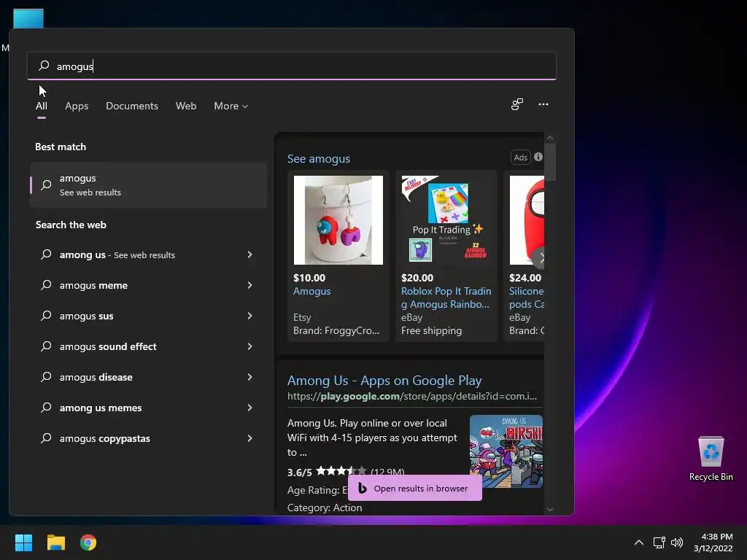
Task: Open the Amogus earrings product image
Action: click(338, 220)
